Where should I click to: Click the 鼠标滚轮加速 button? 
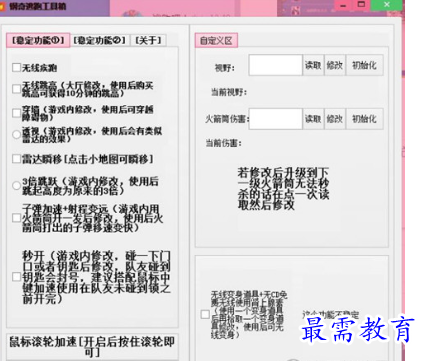[92, 347]
